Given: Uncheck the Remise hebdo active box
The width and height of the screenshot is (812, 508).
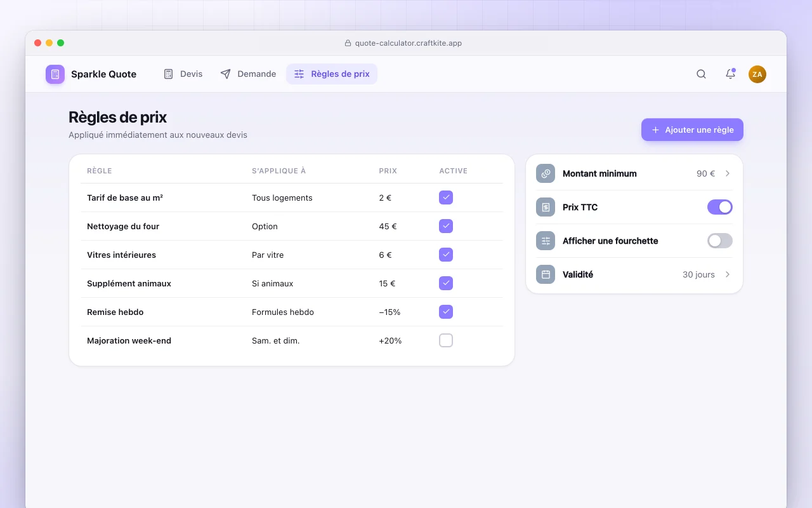Looking at the screenshot, I should (x=446, y=312).
